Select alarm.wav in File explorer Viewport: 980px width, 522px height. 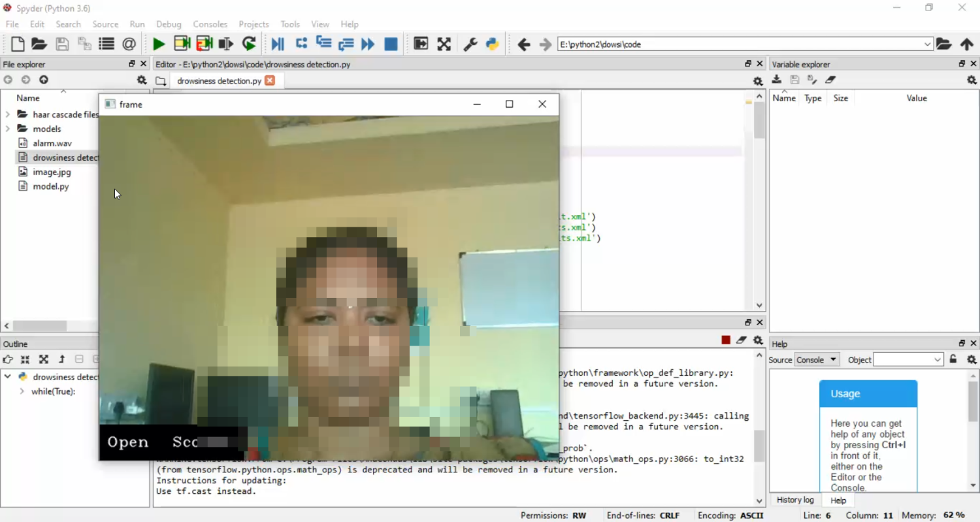52,143
